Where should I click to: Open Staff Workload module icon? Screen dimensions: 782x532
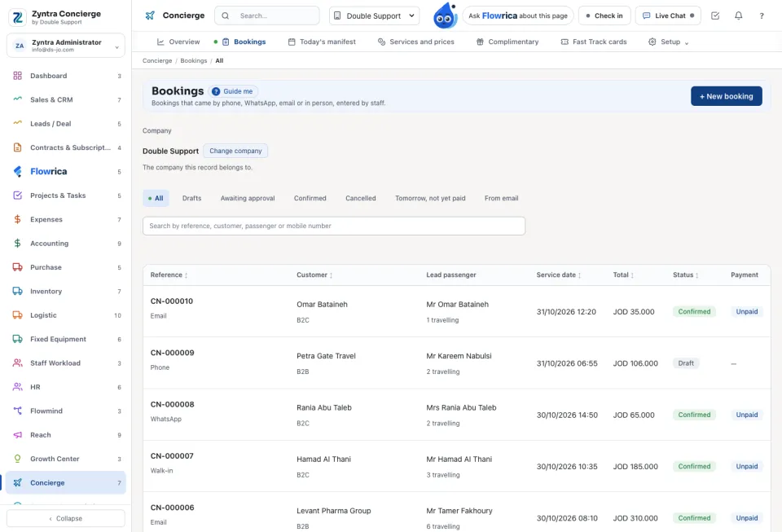coord(17,363)
